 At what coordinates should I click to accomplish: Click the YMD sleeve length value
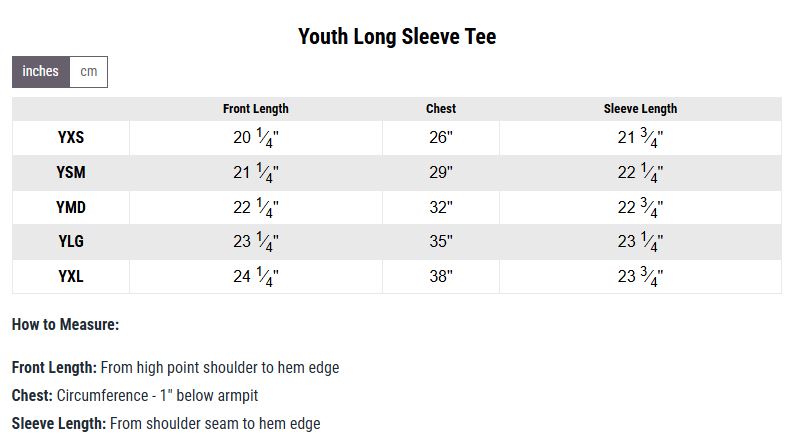click(x=640, y=207)
